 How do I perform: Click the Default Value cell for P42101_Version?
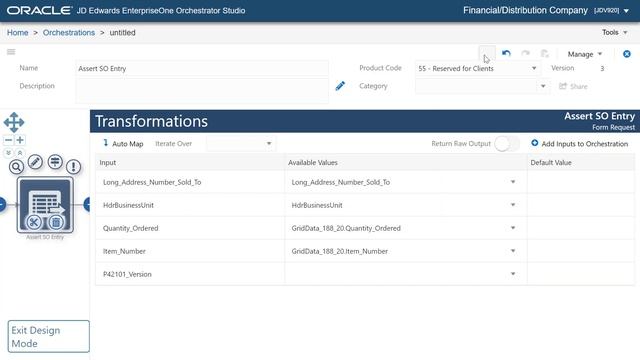(581, 274)
